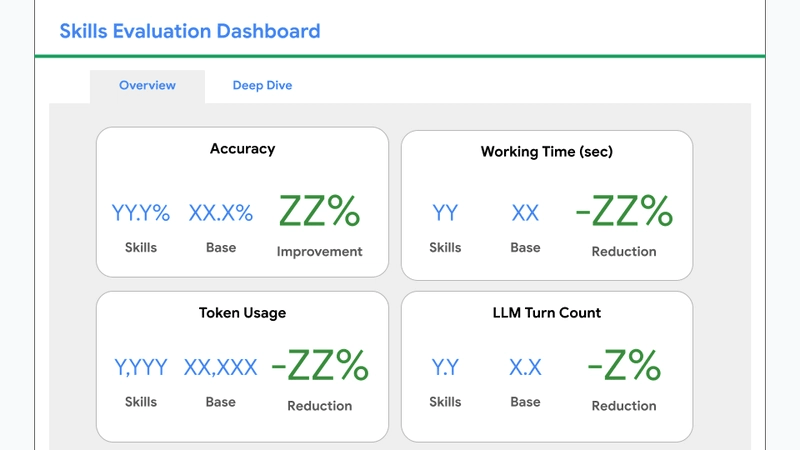Viewport: 800px width, 450px height.
Task: Click the ZZ% Improvement value
Action: click(x=319, y=211)
